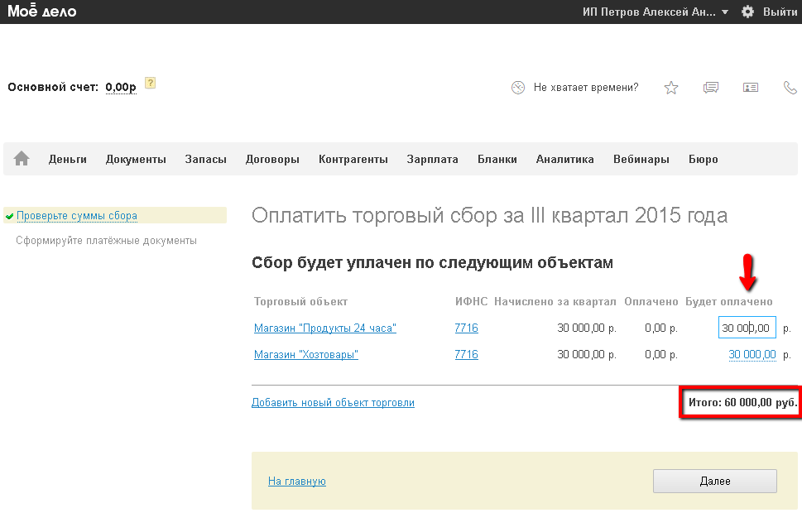
Task: Click the payment amount field for Продукты 24 часа
Action: 747,328
